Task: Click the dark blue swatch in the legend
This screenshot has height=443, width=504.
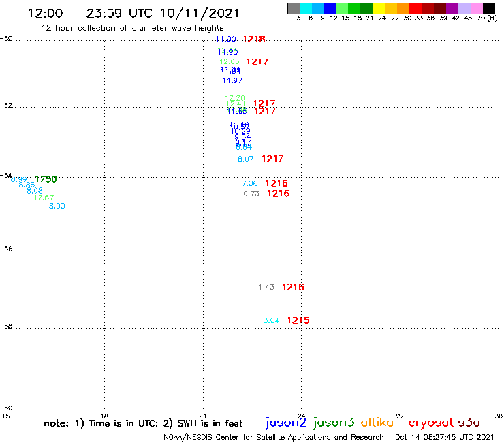Action: (x=330, y=8)
